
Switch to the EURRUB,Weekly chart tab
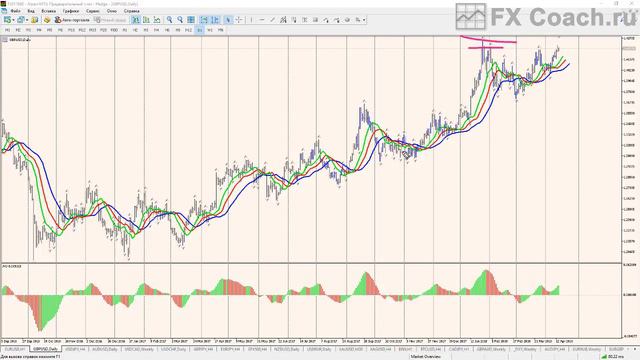(587, 349)
